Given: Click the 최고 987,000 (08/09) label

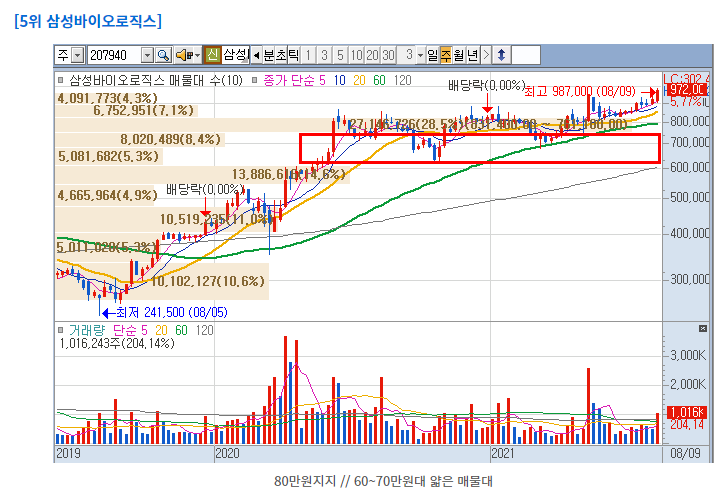Looking at the screenshot, I should [x=580, y=91].
